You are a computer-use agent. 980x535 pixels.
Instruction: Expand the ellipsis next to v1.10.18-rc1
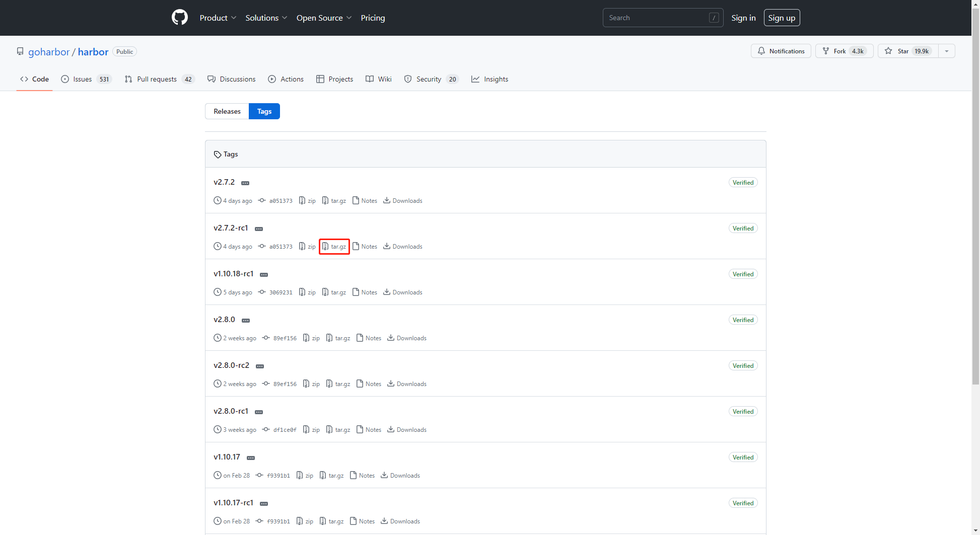pos(264,275)
